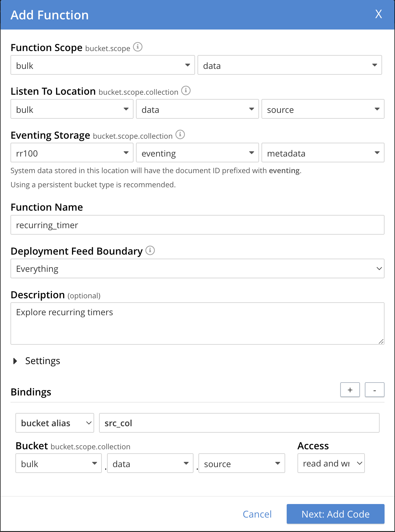Open Eventing Storage 'rr100' bucket dropdown
395x532 pixels.
pyautogui.click(x=72, y=153)
